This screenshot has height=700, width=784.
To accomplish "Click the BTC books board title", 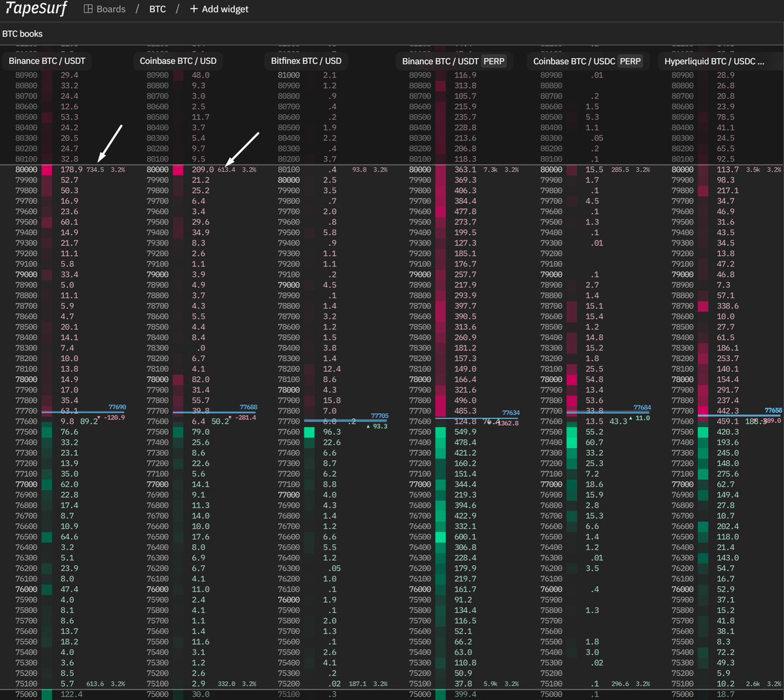I will coord(22,33).
